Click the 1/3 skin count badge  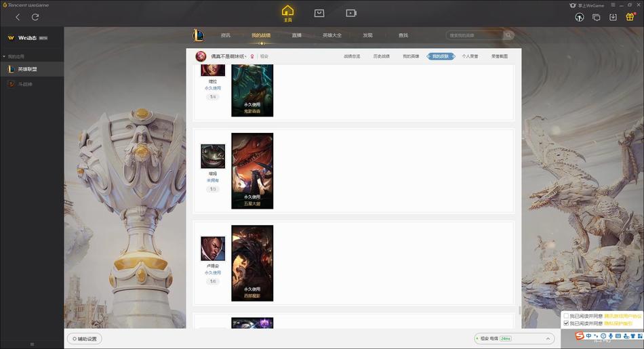213,189
